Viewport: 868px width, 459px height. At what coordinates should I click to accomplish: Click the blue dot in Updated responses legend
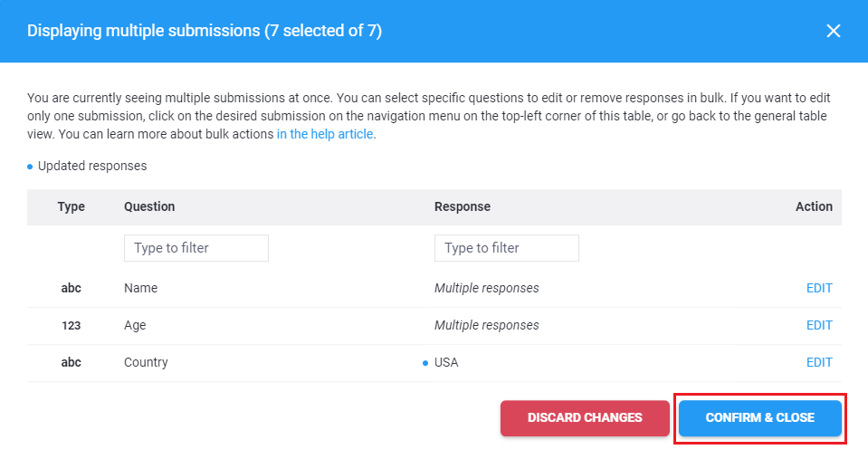tap(30, 167)
